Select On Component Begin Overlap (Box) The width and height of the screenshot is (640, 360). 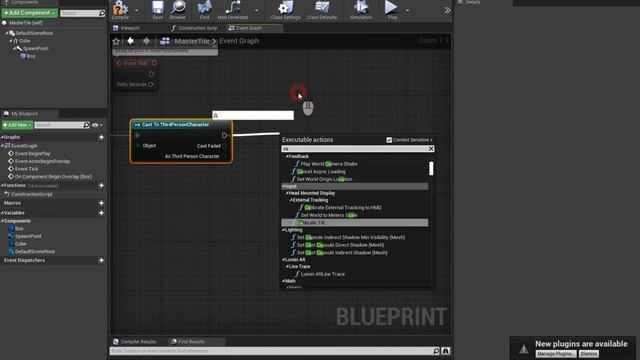point(53,177)
